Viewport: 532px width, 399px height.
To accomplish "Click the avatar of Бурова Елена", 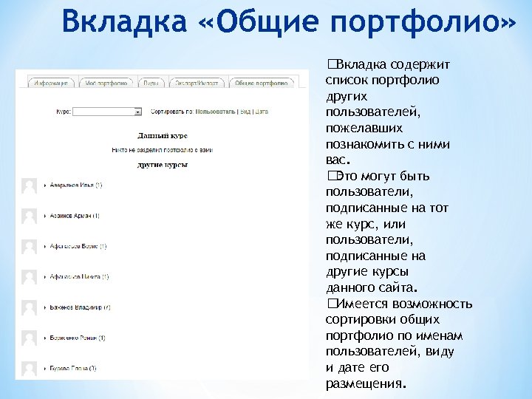I will pyautogui.click(x=29, y=369).
